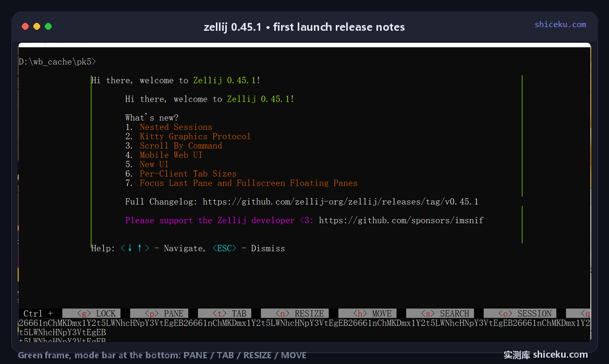609x364 pixels.
Task: Select the RESIZE mode in status bar
Action: [295, 313]
